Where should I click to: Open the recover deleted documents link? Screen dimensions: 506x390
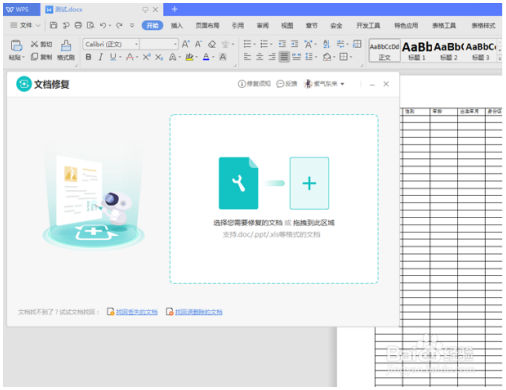click(x=199, y=312)
